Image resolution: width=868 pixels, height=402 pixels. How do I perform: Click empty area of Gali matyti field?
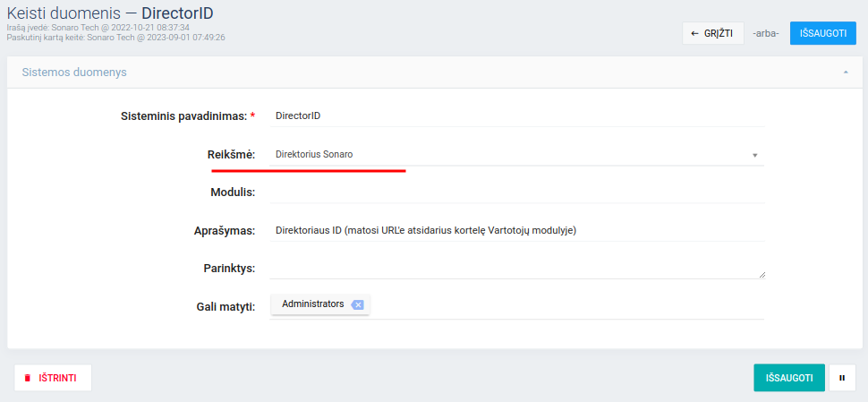coord(564,305)
